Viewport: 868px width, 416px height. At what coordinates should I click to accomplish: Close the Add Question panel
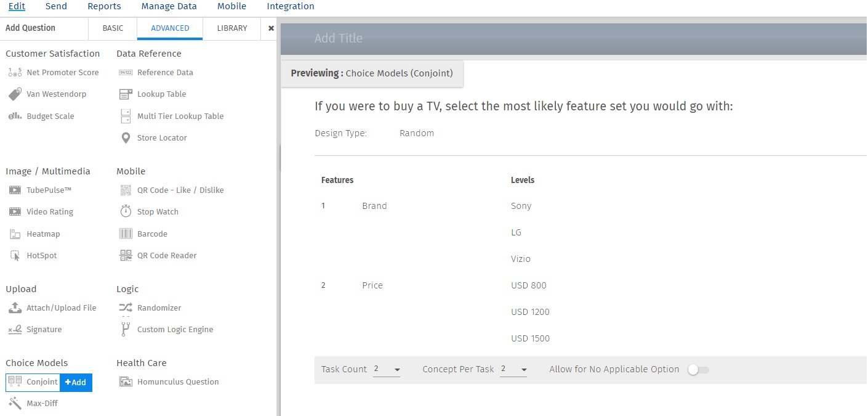(x=271, y=28)
